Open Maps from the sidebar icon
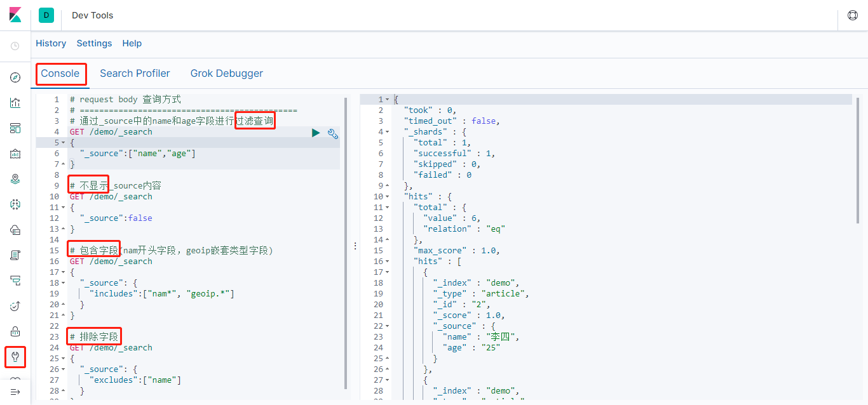Image resolution: width=868 pixels, height=405 pixels. pos(15,179)
